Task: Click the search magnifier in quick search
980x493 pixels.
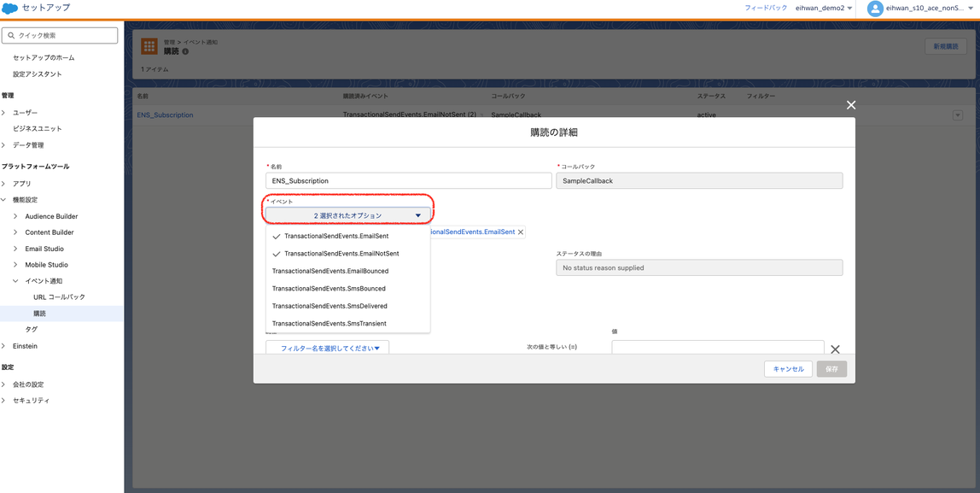Action: 11,36
